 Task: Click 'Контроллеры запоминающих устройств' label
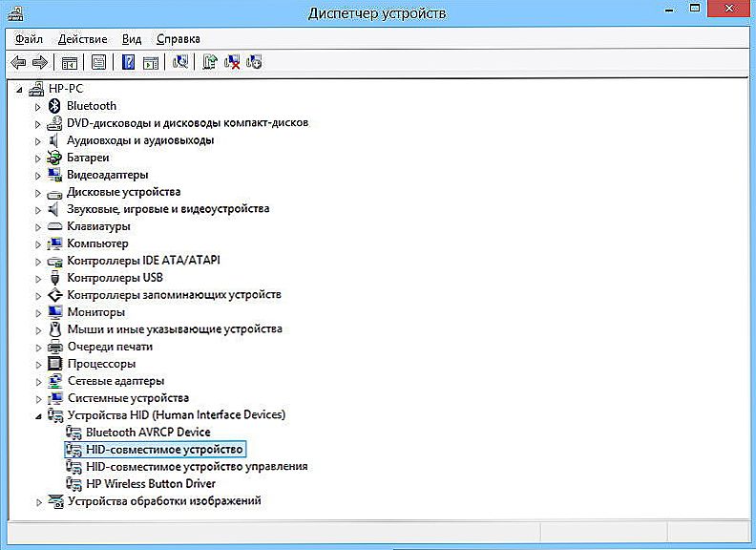174,295
